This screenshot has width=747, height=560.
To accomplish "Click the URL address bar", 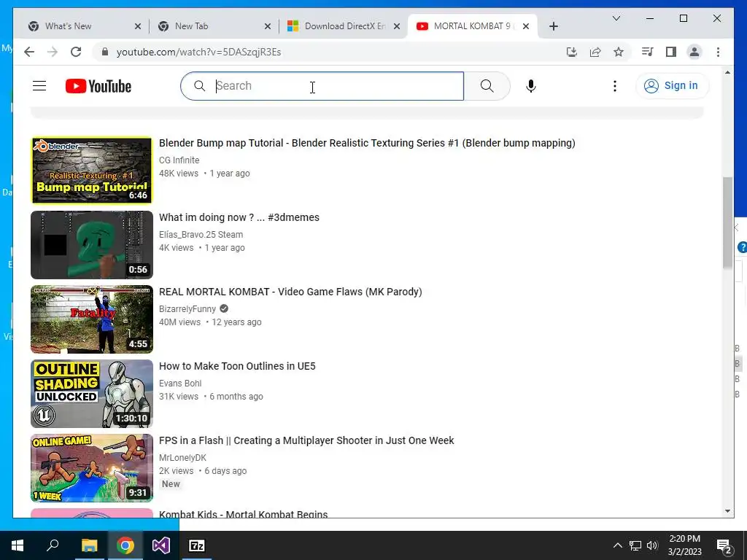I will pyautogui.click(x=333, y=52).
